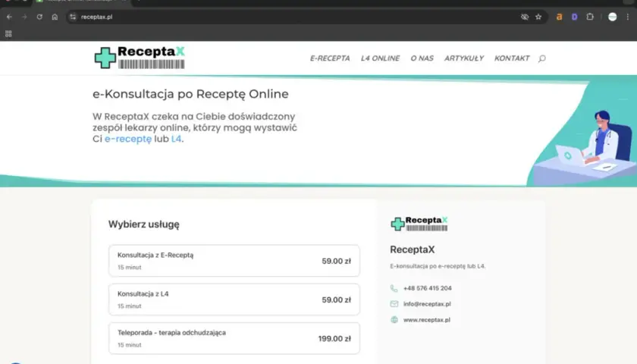Image resolution: width=637 pixels, height=364 pixels.
Task: Open the KONTAKT menu item
Action: [x=512, y=58]
